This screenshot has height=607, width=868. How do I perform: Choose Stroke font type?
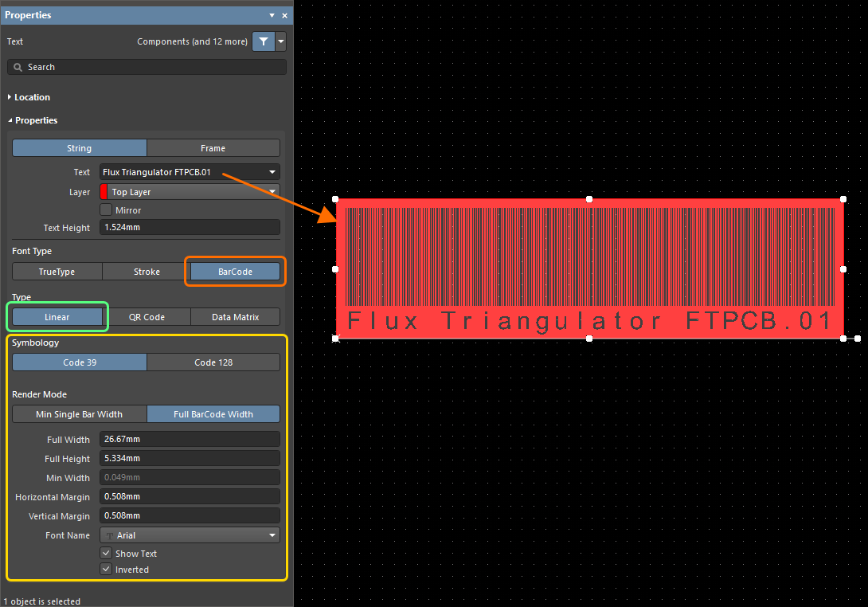(147, 272)
